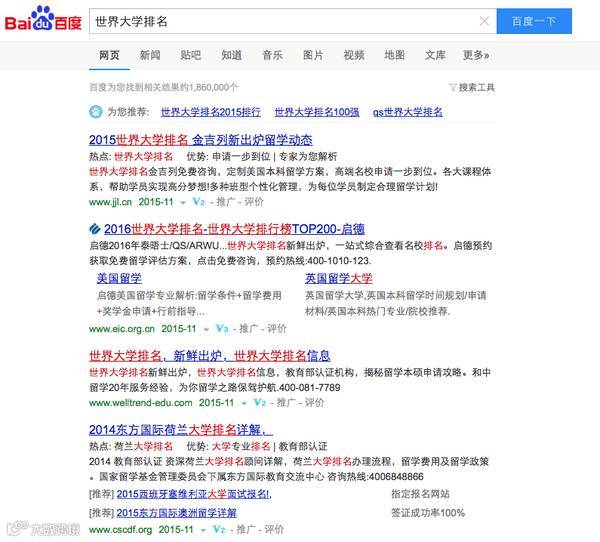Click the www.eic.org.cn green URL
600x542 pixels.
tap(122, 328)
